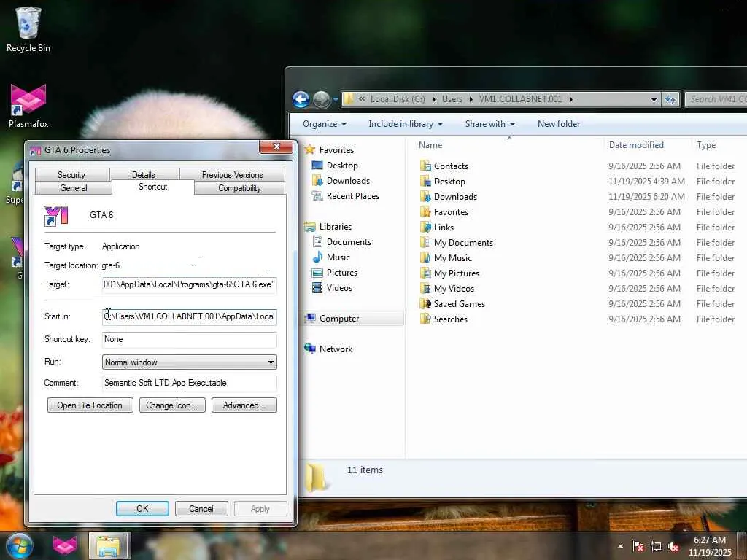Click the Saved Games folder icon
The width and height of the screenshot is (747, 560).
(425, 303)
